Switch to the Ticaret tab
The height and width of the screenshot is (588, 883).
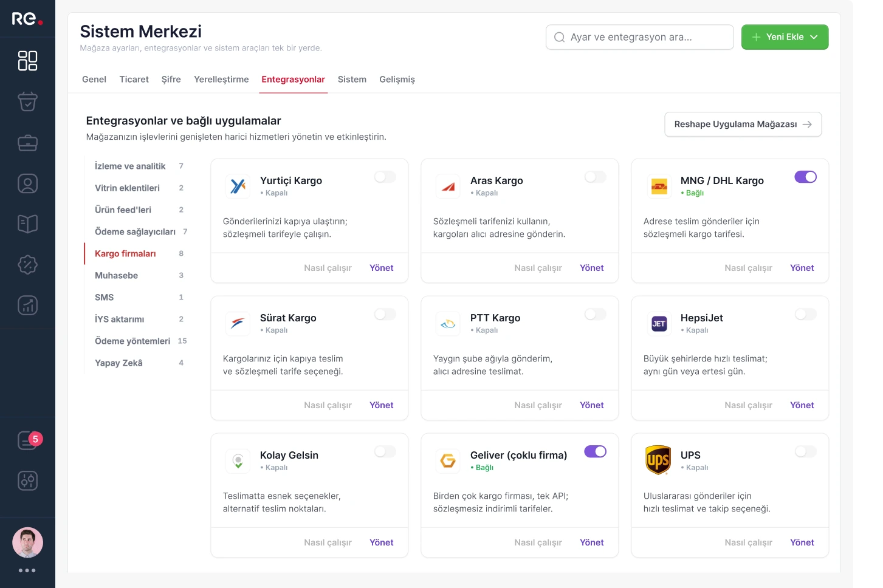tap(134, 80)
